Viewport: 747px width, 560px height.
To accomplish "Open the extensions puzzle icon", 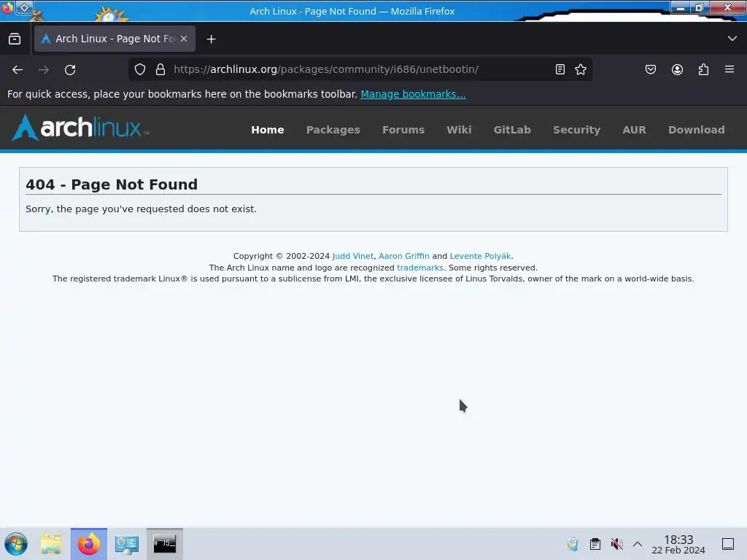I will pos(703,69).
